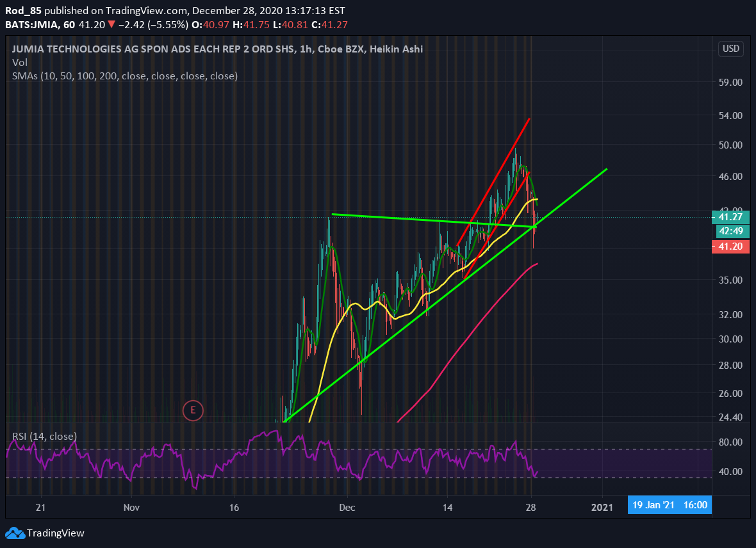Click the C:41.27 close value
Viewport: 756px width, 548px height.
329,24
